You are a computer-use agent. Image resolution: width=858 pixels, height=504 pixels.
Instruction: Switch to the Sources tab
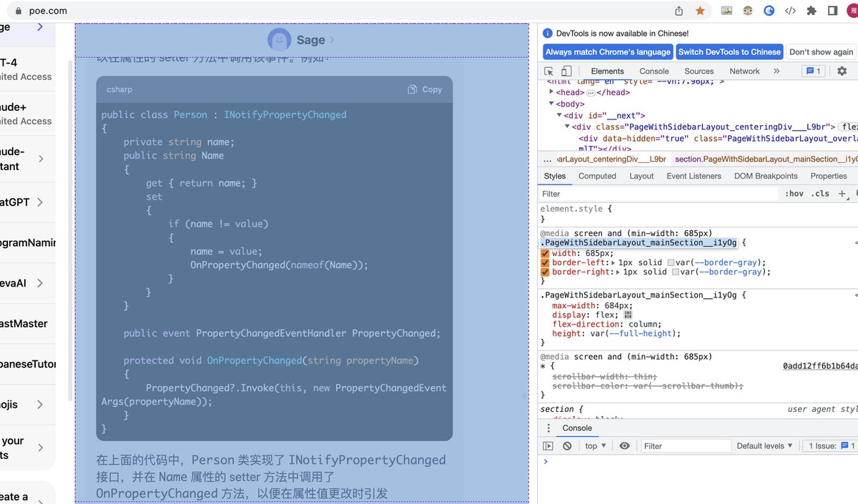(699, 71)
